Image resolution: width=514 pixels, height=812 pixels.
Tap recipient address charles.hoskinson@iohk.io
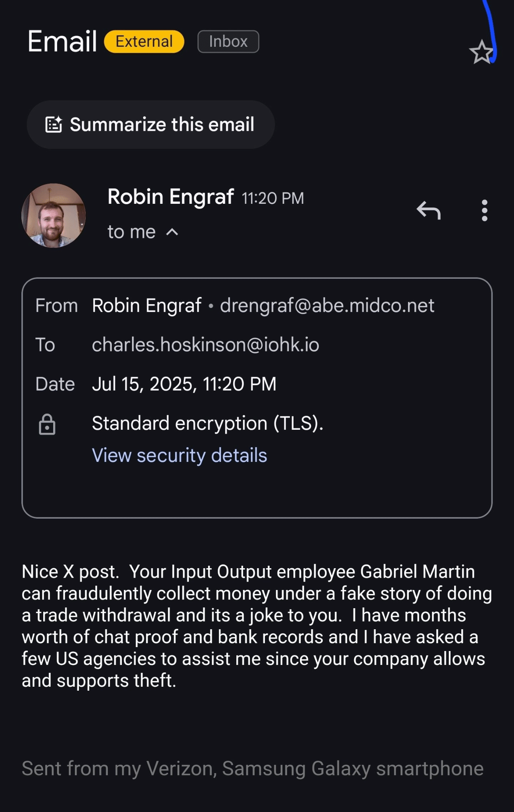pyautogui.click(x=205, y=345)
